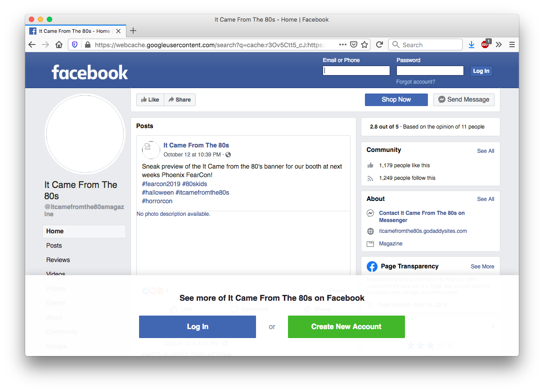
Task: Show site security info via padlock icon
Action: (x=87, y=45)
